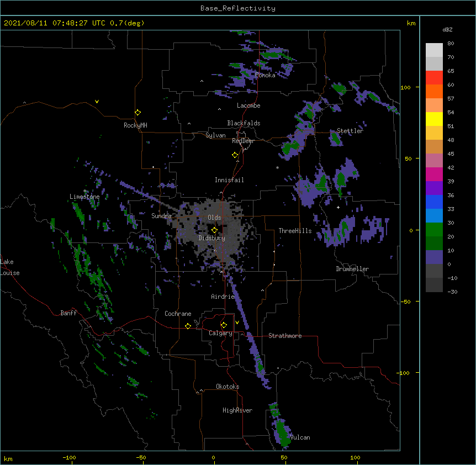Select the Innisfail label
This screenshot has width=476, height=465.
229,180
